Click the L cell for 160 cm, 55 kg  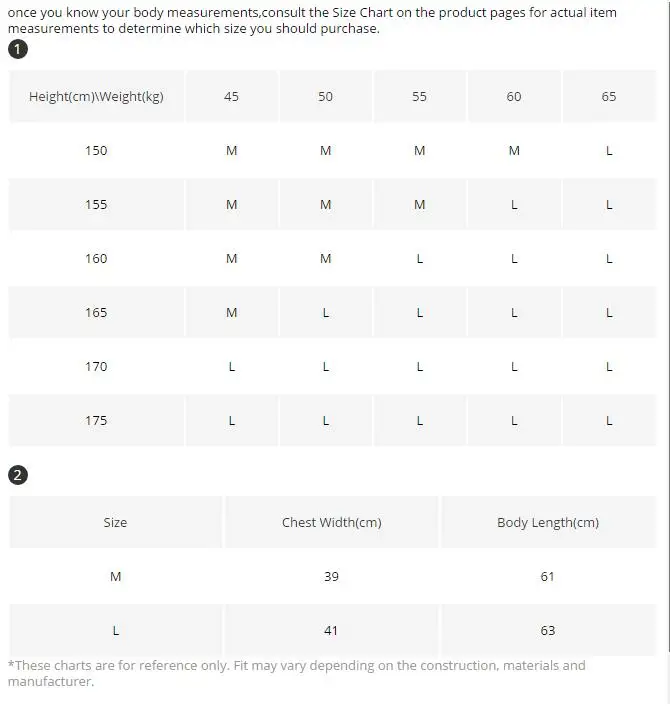point(420,258)
